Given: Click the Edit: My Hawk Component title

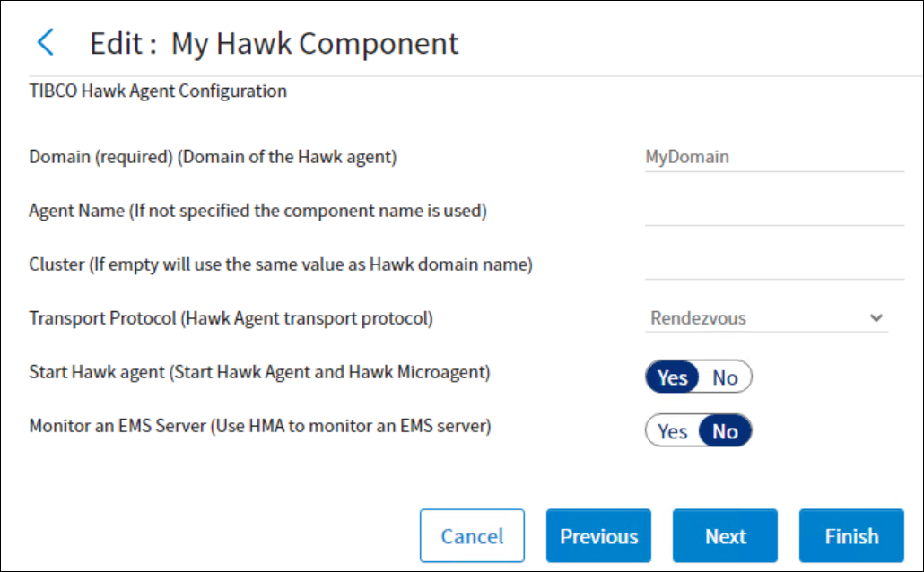Looking at the screenshot, I should tap(275, 43).
